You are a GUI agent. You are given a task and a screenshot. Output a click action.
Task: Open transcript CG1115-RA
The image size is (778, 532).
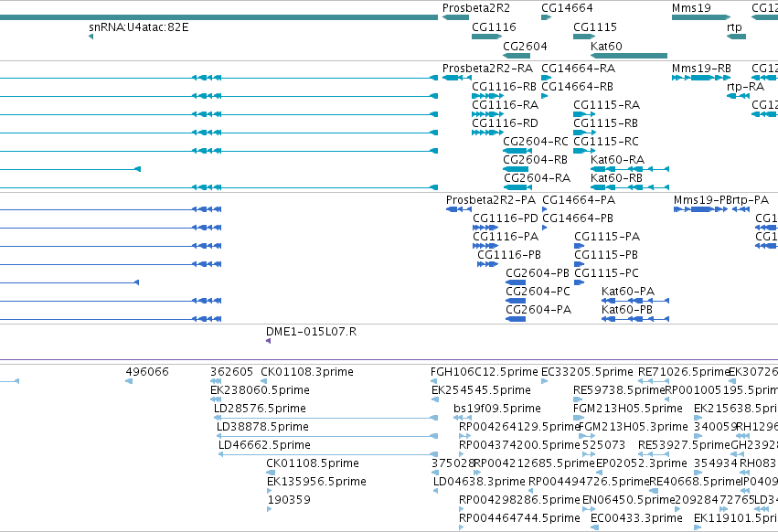coord(606,105)
